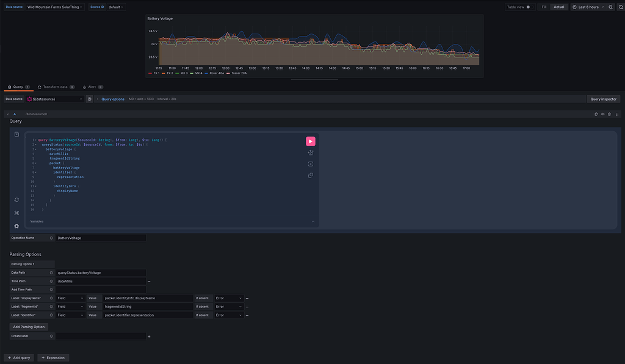Refresh the dashboard with the refresh icon
This screenshot has height=364, width=625.
[x=620, y=7]
